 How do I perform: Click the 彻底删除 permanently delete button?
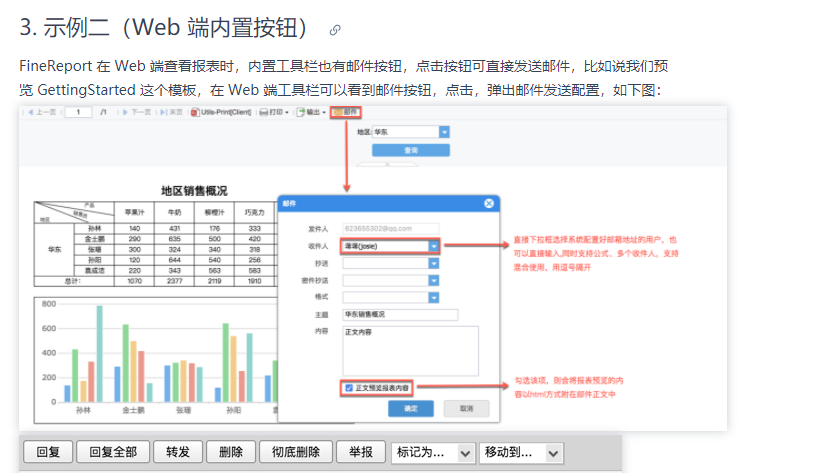(x=296, y=452)
